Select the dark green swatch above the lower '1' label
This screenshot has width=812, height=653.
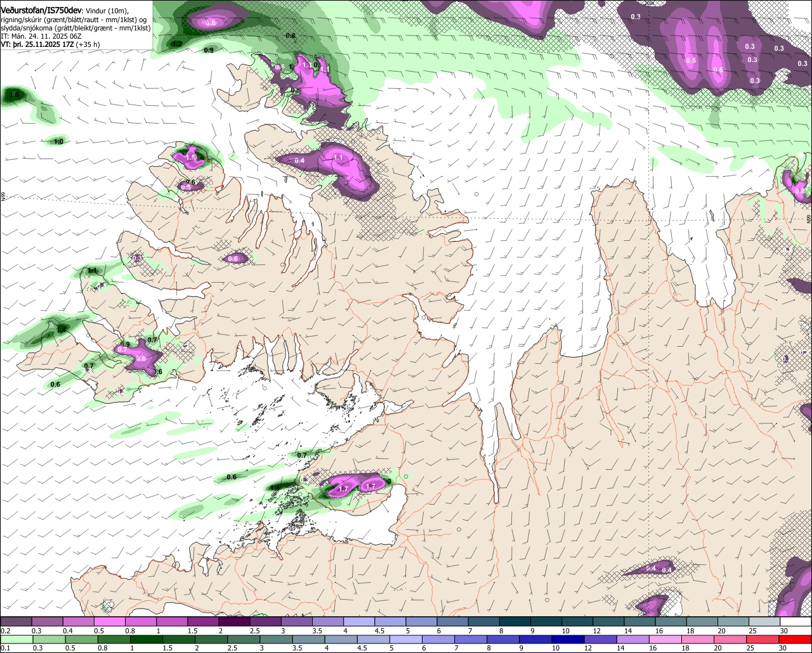[x=146, y=639]
